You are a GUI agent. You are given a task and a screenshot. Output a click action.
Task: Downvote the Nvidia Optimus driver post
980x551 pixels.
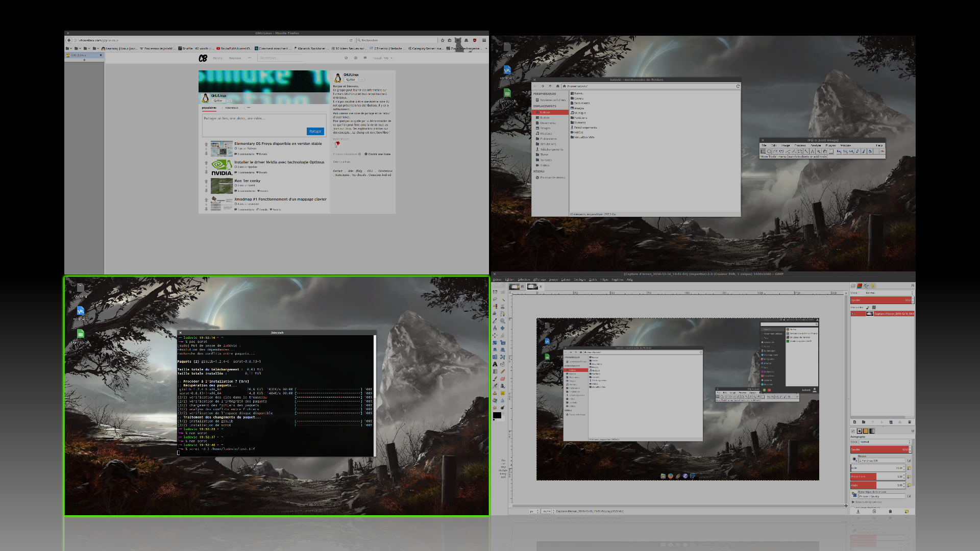tap(206, 172)
